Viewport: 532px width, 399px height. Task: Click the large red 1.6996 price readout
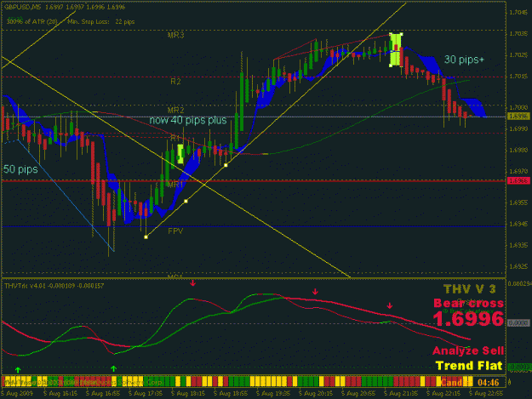pyautogui.click(x=468, y=319)
